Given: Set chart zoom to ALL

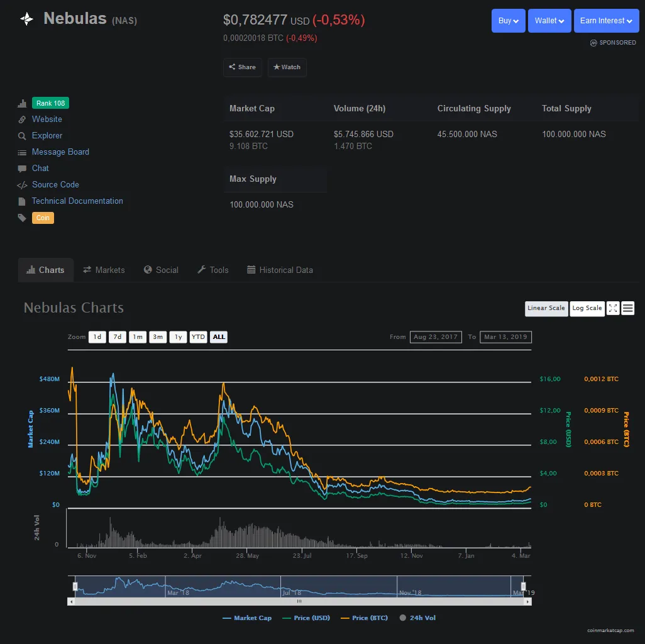Looking at the screenshot, I should point(219,337).
